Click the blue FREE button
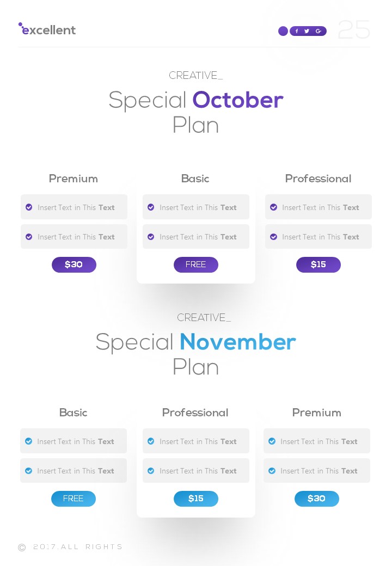This screenshot has width=392, height=566. point(73,499)
